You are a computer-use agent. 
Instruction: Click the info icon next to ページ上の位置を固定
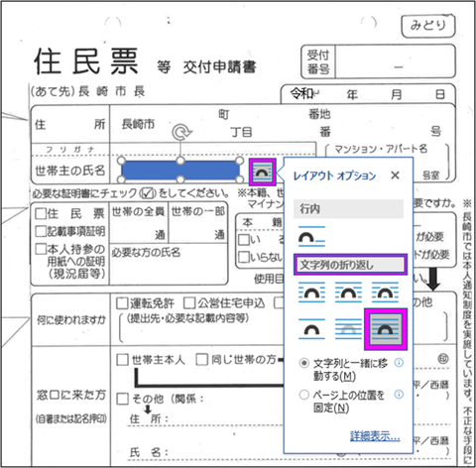tap(399, 395)
